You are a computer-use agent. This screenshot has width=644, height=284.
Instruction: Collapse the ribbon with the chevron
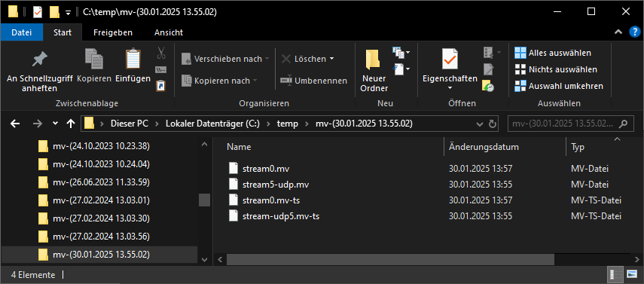tap(618, 32)
